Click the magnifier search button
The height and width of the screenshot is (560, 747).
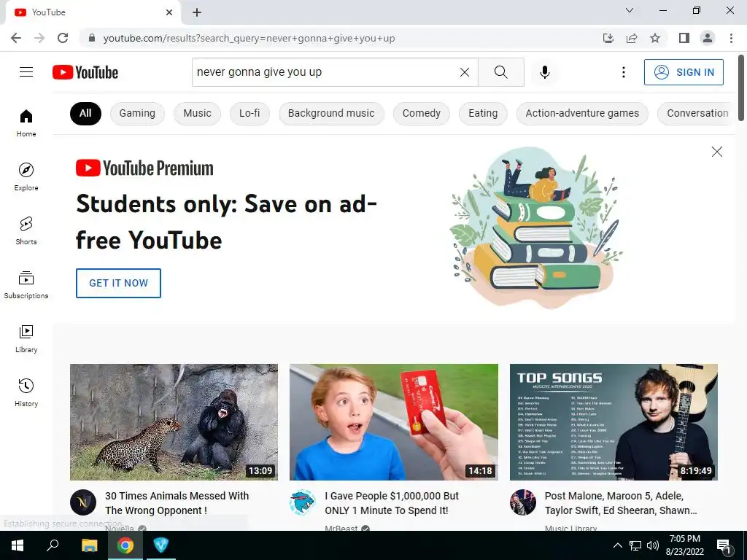click(500, 72)
